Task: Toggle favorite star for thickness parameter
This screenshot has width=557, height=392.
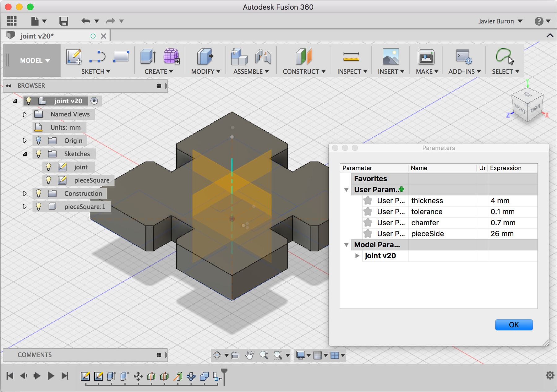Action: [x=368, y=200]
